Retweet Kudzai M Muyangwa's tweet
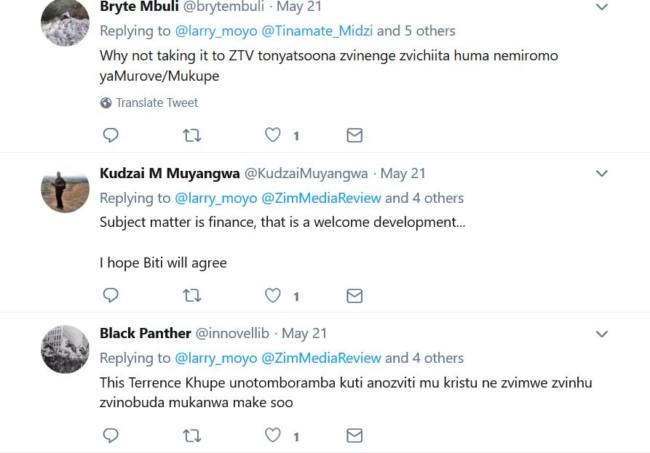650x453 pixels. (192, 295)
